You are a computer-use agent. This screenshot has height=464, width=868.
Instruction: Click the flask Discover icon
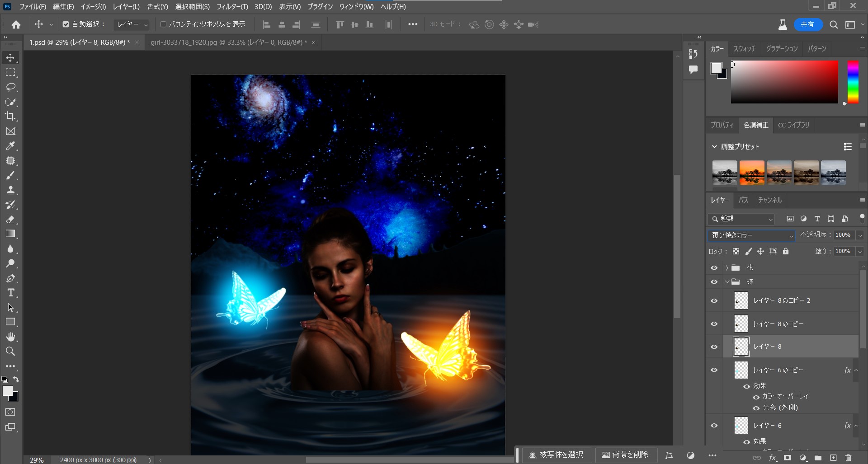pyautogui.click(x=783, y=24)
